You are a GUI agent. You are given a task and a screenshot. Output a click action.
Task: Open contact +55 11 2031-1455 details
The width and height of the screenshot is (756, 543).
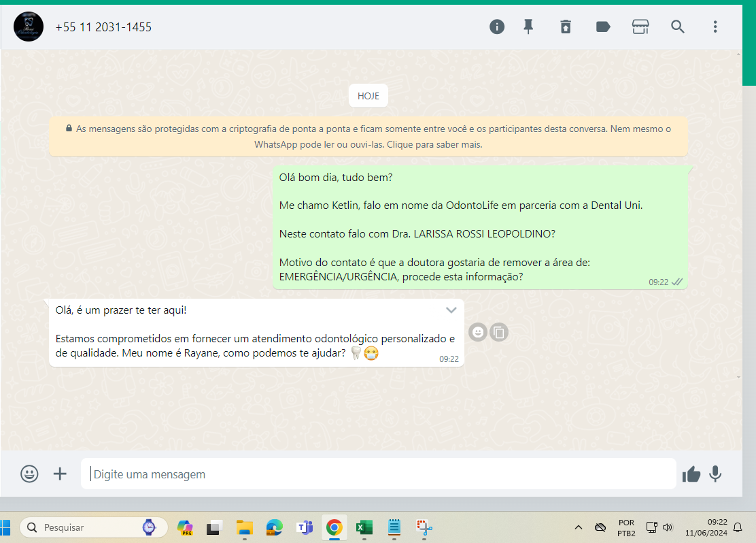pyautogui.click(x=103, y=27)
